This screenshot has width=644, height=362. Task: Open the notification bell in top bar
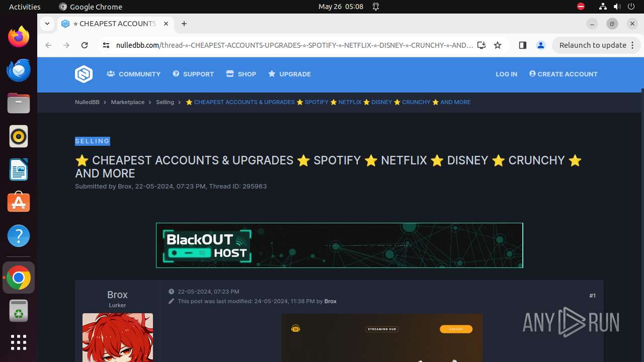tap(375, 7)
